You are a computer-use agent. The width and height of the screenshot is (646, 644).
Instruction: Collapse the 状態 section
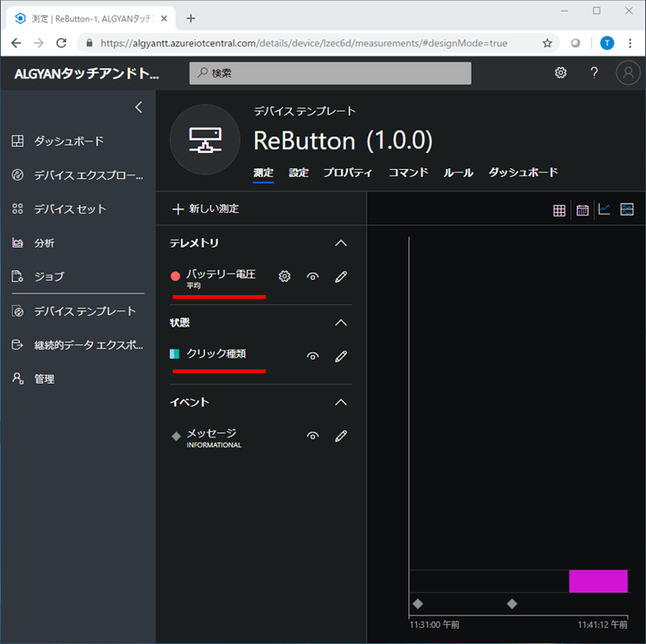coord(341,323)
